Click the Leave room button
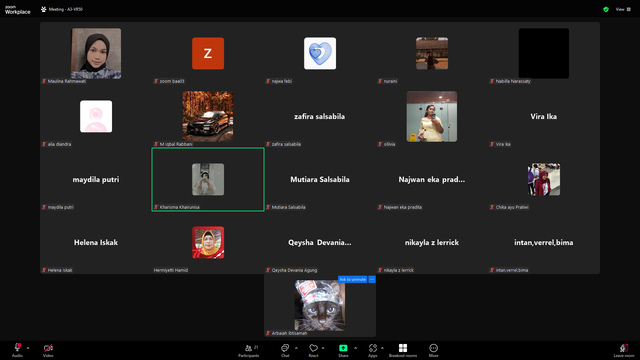Image resolution: width=640 pixels, height=360 pixels. tap(624, 350)
